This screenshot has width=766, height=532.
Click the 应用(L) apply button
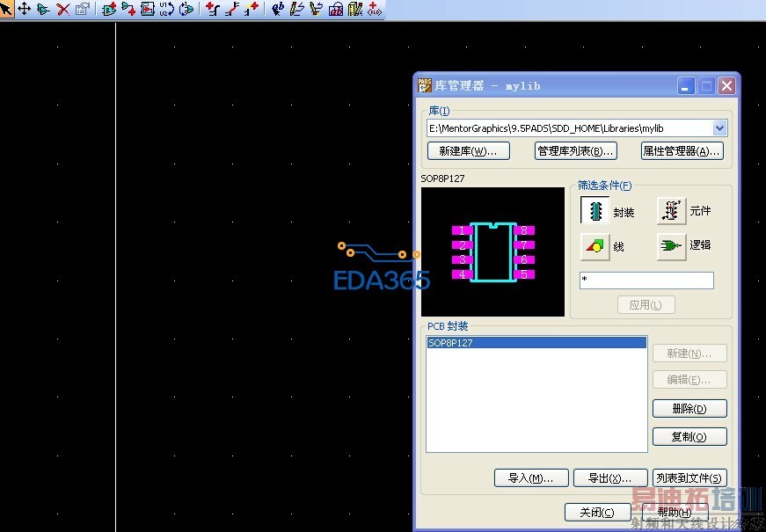click(646, 305)
